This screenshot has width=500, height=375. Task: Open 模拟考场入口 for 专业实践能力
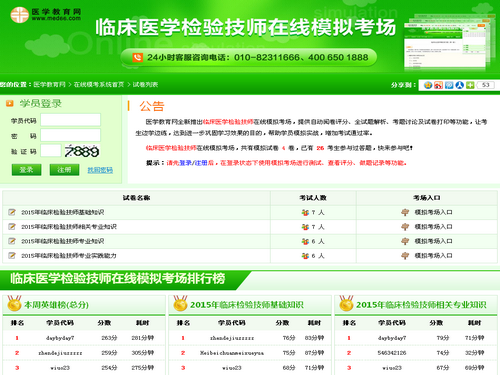tap(433, 256)
